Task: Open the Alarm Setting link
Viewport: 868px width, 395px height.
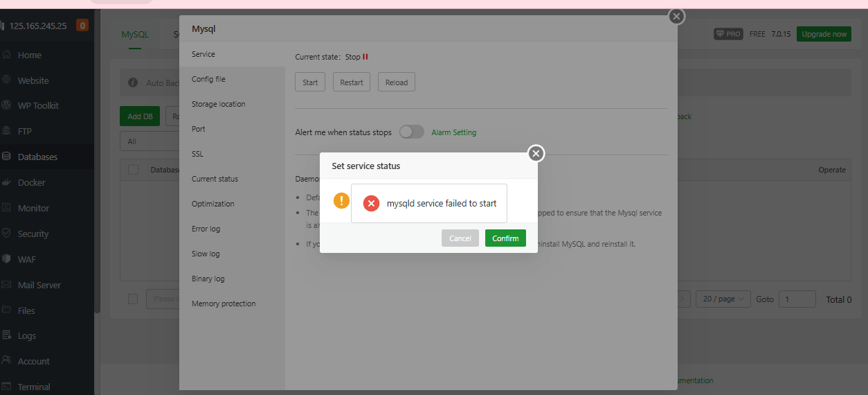Action: tap(454, 132)
